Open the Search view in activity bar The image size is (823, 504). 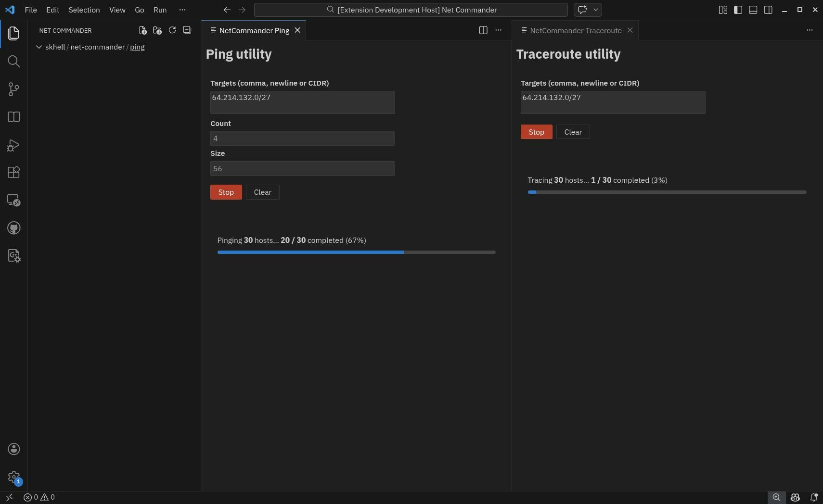click(x=13, y=61)
